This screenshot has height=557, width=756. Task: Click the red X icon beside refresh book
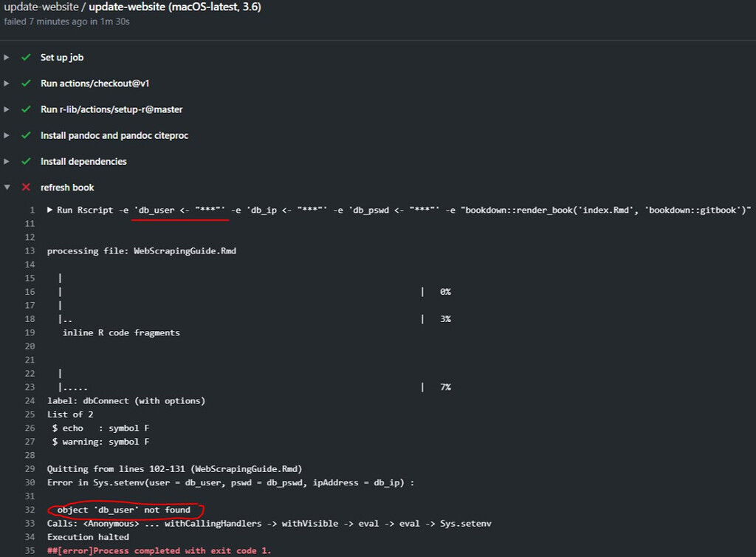[x=26, y=188]
